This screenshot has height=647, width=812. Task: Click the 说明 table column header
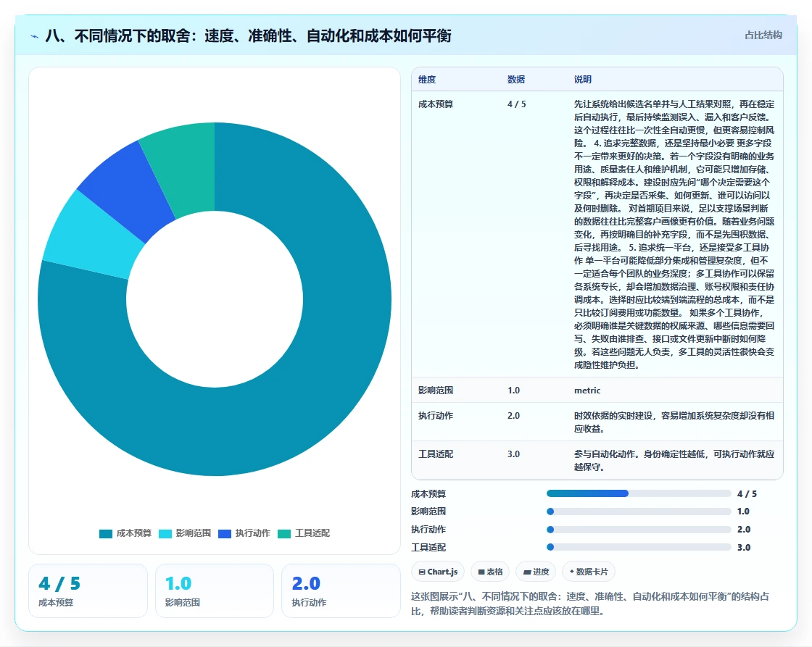(x=583, y=79)
